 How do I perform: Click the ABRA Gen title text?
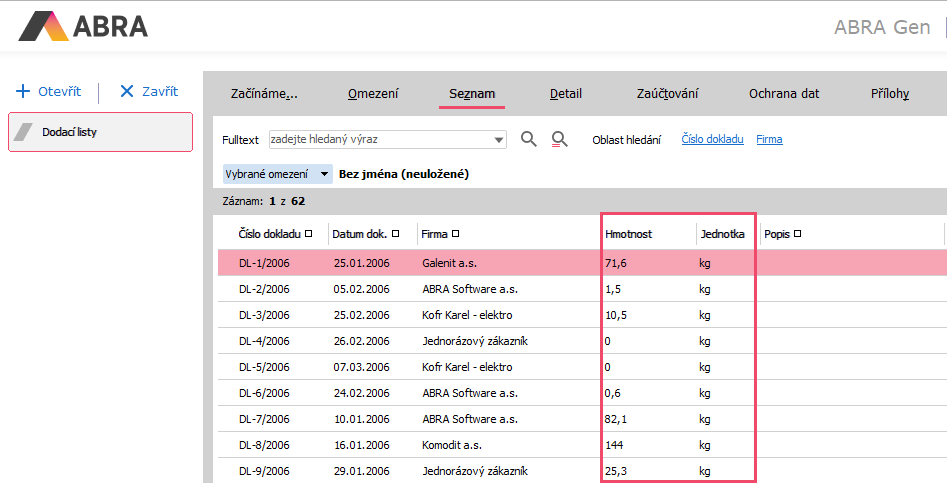pos(882,27)
